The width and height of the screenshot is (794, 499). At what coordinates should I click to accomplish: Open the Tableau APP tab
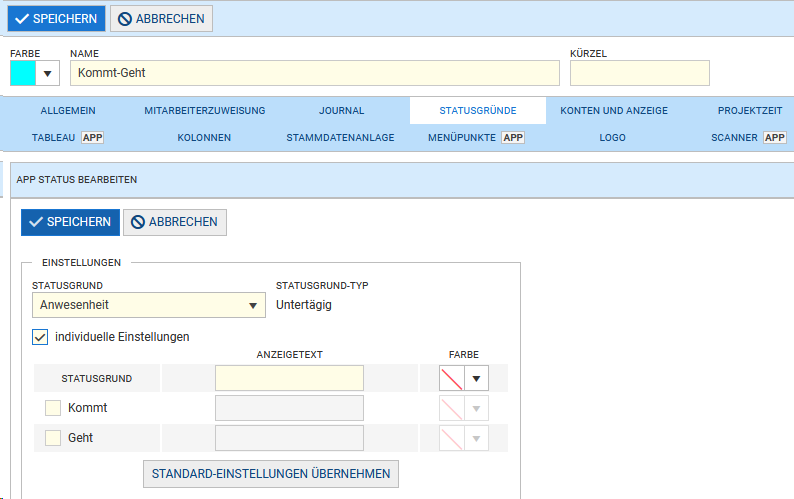click(x=68, y=137)
